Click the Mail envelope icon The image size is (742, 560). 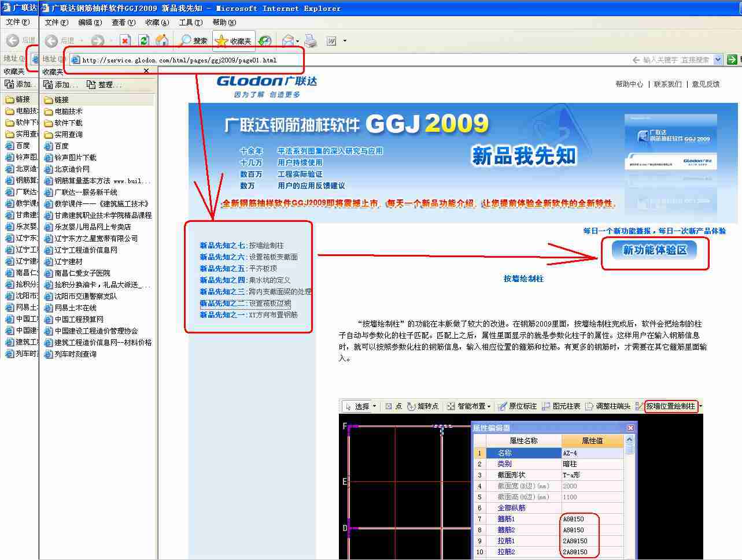point(287,40)
